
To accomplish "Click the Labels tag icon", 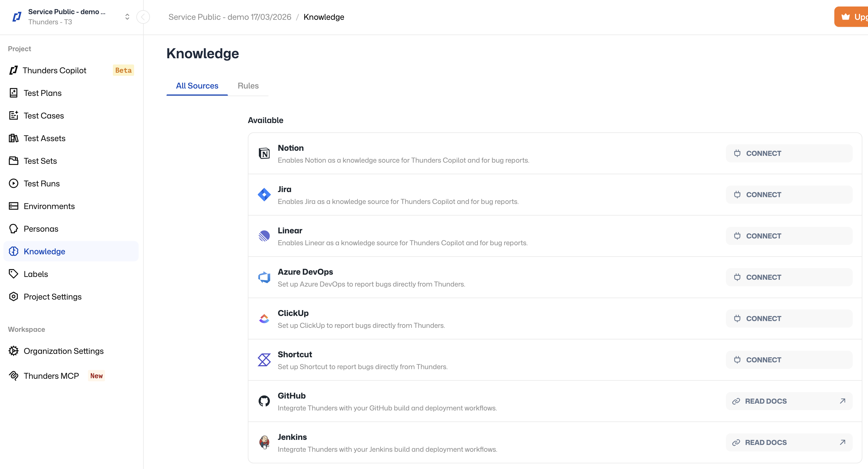I will point(14,274).
